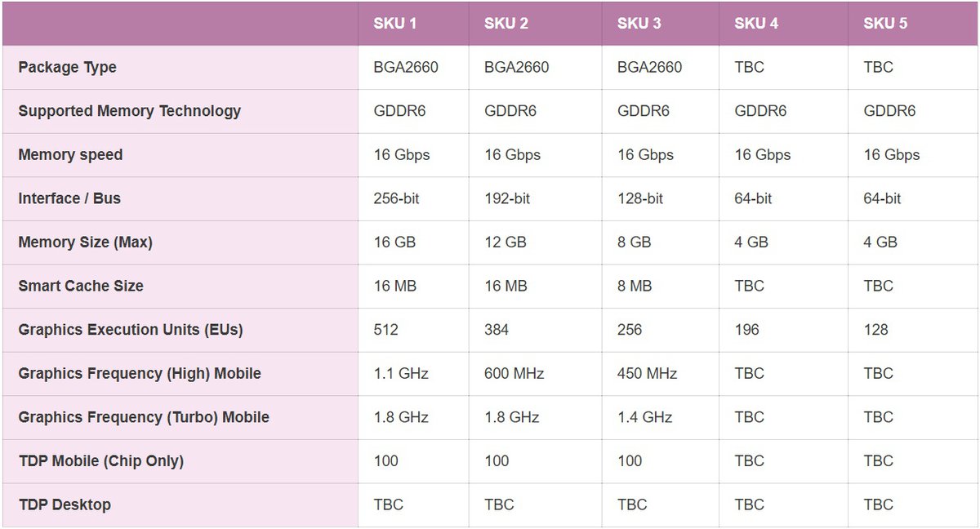The image size is (980, 529).
Task: Click the Package Type row label
Action: tap(67, 68)
